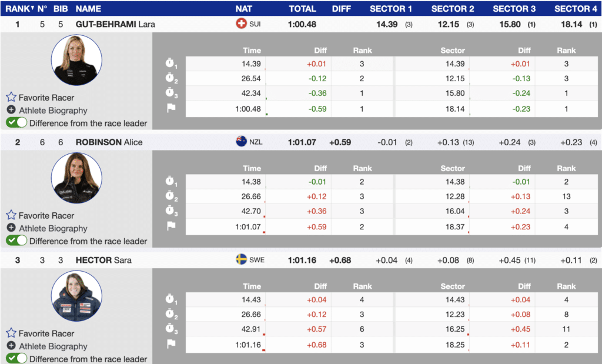
Task: Click the finish flag icon in Hector's split table
Action: coord(171,343)
